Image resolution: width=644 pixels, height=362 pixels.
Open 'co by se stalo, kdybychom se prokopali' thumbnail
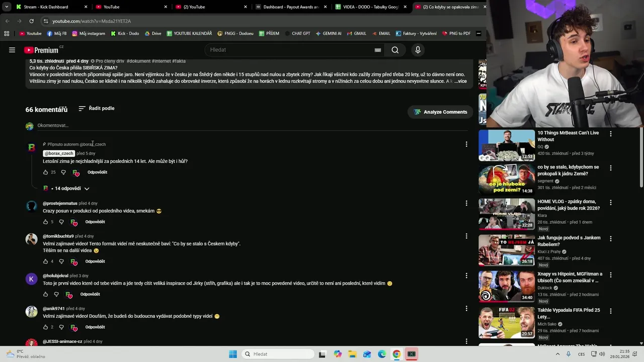[x=507, y=179]
